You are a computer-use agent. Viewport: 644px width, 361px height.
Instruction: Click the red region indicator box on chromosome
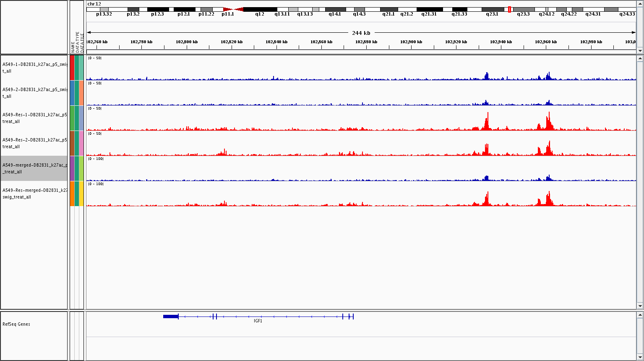click(x=509, y=9)
